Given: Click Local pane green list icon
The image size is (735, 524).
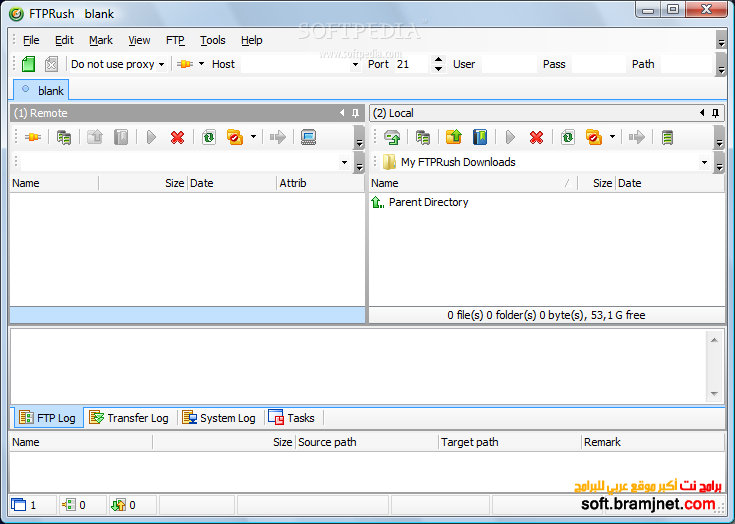Looking at the screenshot, I should pos(668,137).
